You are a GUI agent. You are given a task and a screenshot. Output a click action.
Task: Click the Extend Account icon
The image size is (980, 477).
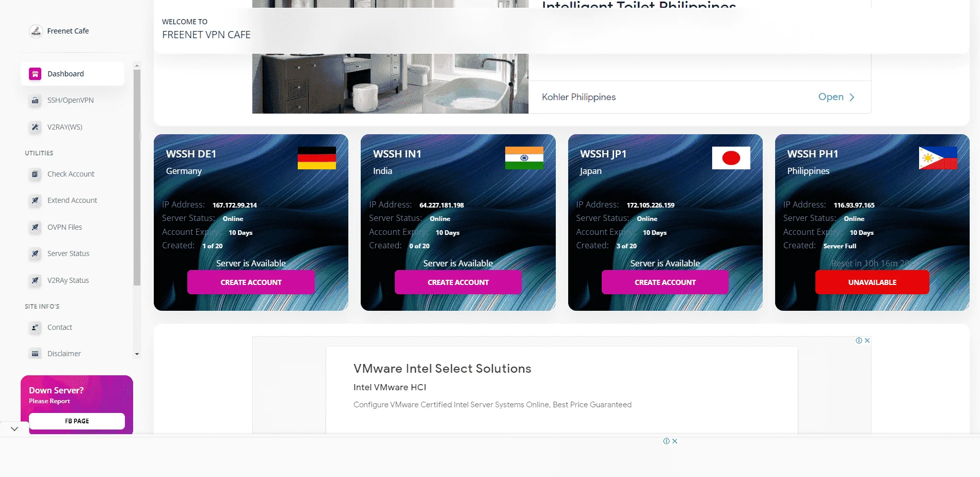pyautogui.click(x=35, y=200)
